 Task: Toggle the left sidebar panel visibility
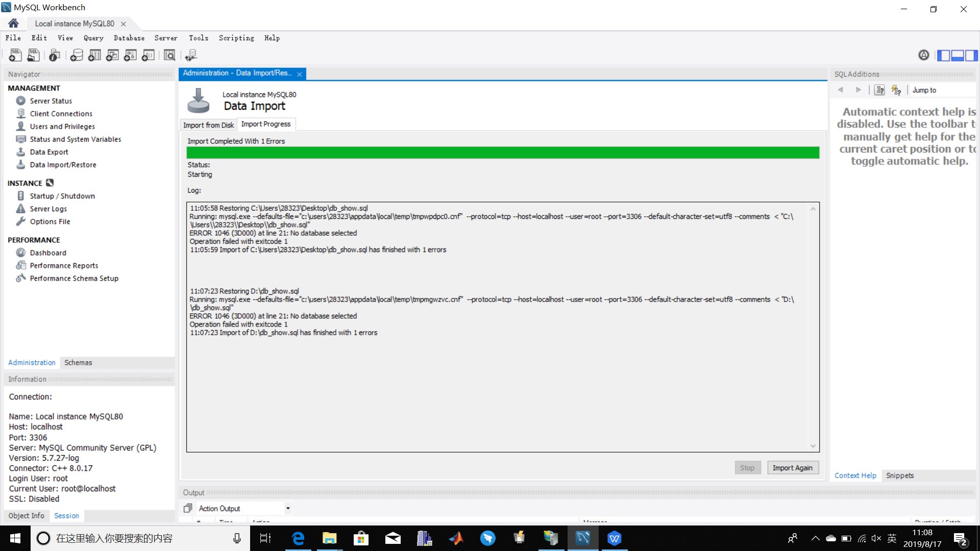coord(944,55)
